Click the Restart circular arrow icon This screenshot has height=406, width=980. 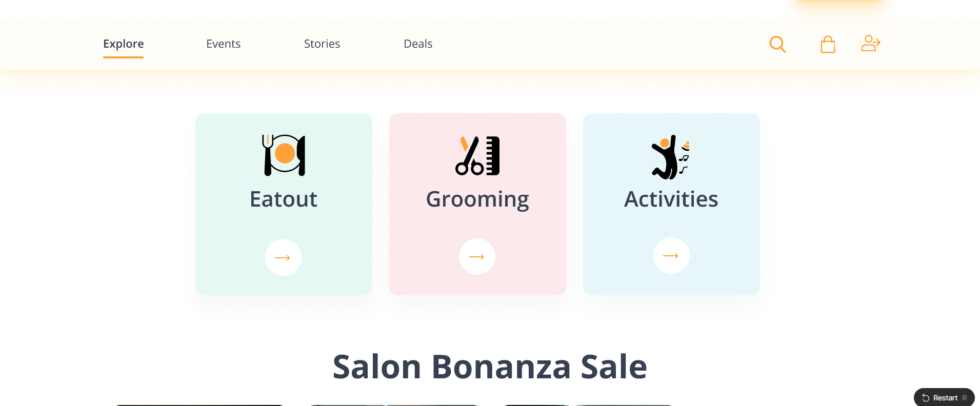pos(926,398)
